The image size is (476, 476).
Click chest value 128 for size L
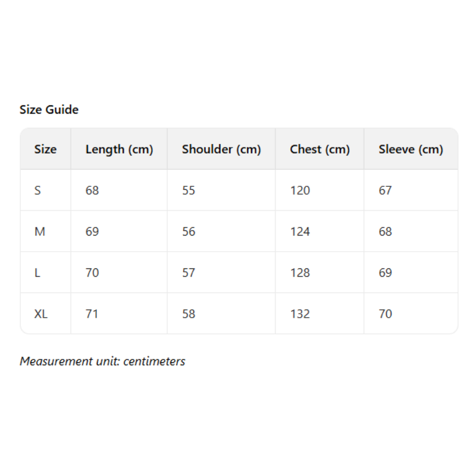click(x=300, y=273)
